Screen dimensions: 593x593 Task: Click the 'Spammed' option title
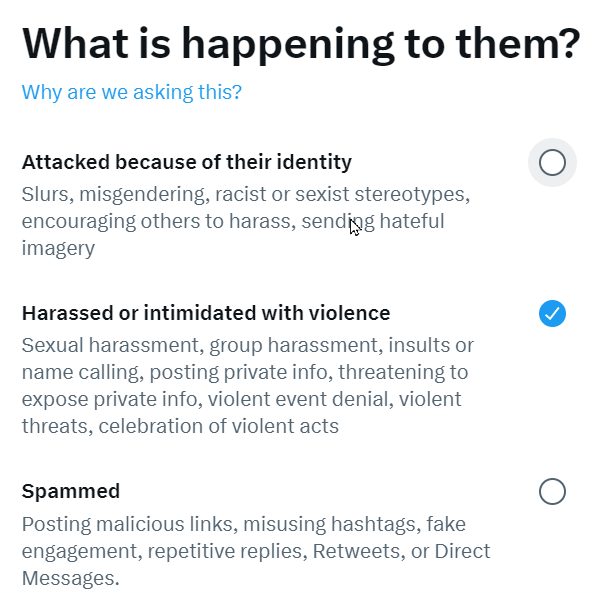tap(71, 492)
